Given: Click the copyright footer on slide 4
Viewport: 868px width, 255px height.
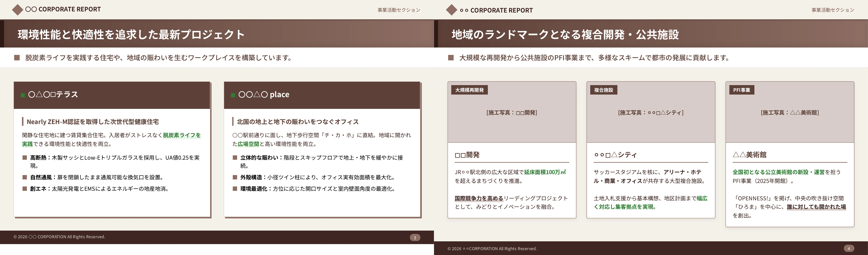Looking at the screenshot, I should tap(492, 249).
